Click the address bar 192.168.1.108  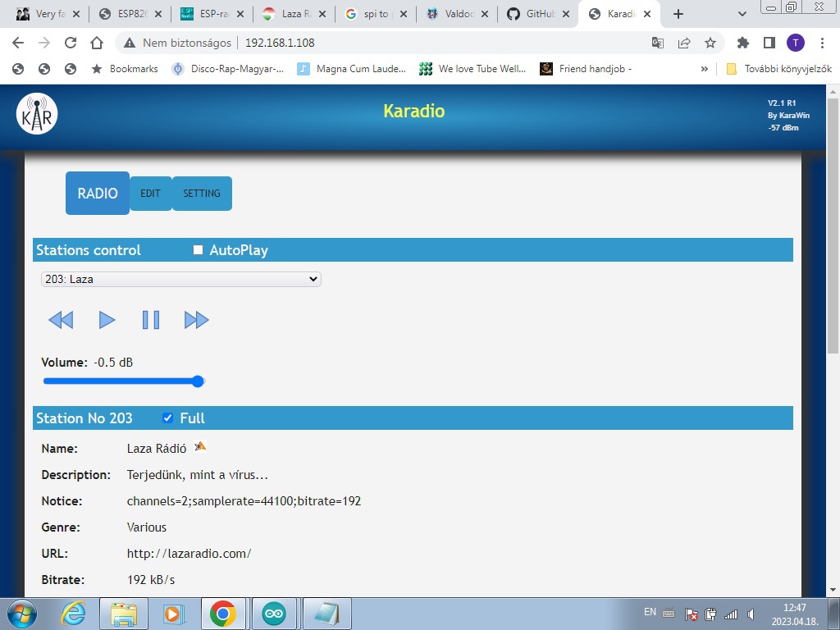point(280,43)
